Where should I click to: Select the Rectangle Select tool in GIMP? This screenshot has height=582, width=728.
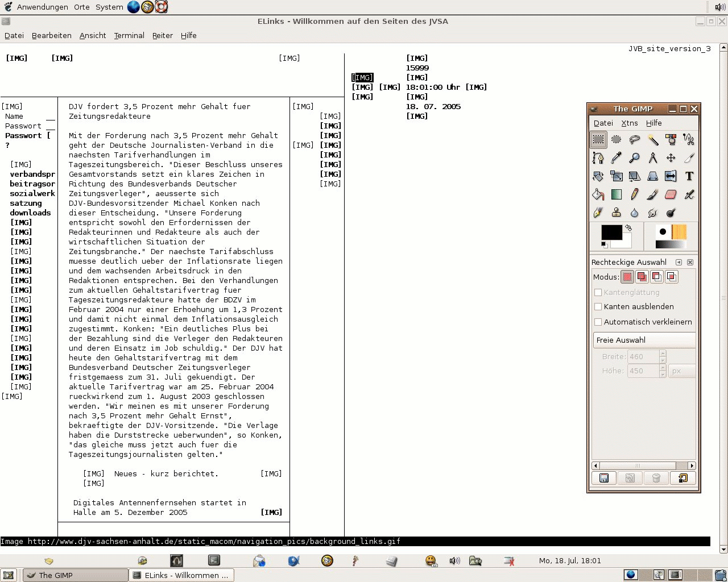598,139
